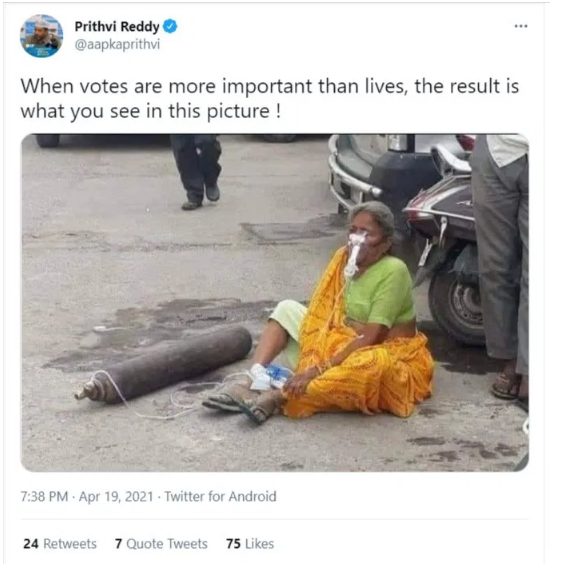Click the word Likes under the tweet
The image size is (563, 570).
coord(260,544)
